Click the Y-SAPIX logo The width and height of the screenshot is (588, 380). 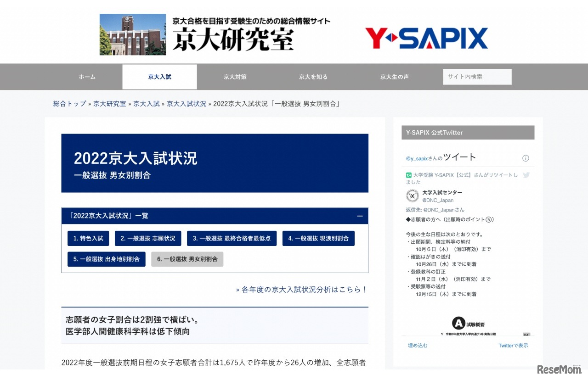click(426, 38)
